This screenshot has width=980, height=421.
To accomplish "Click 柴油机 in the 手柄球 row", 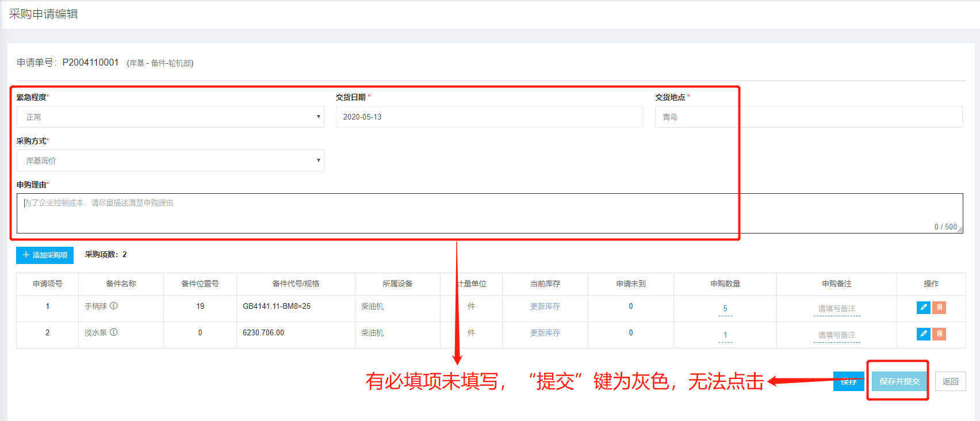I will tap(372, 307).
